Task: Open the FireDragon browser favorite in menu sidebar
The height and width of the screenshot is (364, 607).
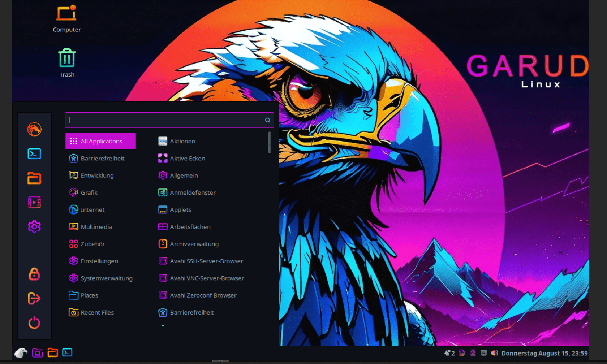Action: click(x=34, y=129)
